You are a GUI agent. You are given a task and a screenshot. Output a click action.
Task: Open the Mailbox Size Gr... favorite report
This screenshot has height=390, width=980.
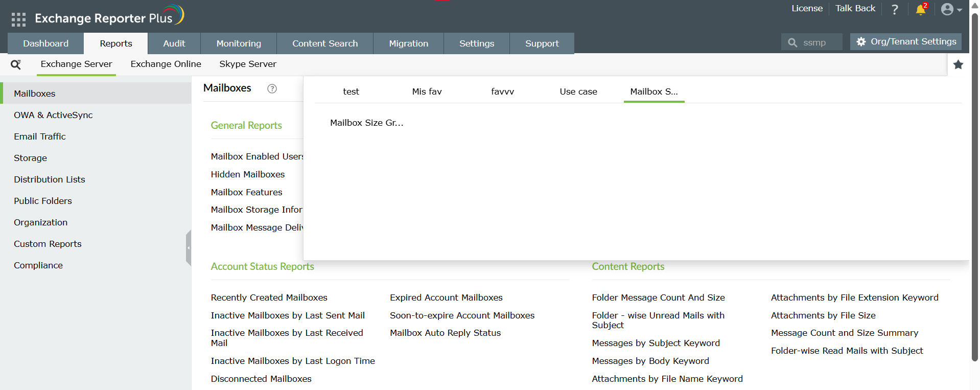click(x=367, y=123)
